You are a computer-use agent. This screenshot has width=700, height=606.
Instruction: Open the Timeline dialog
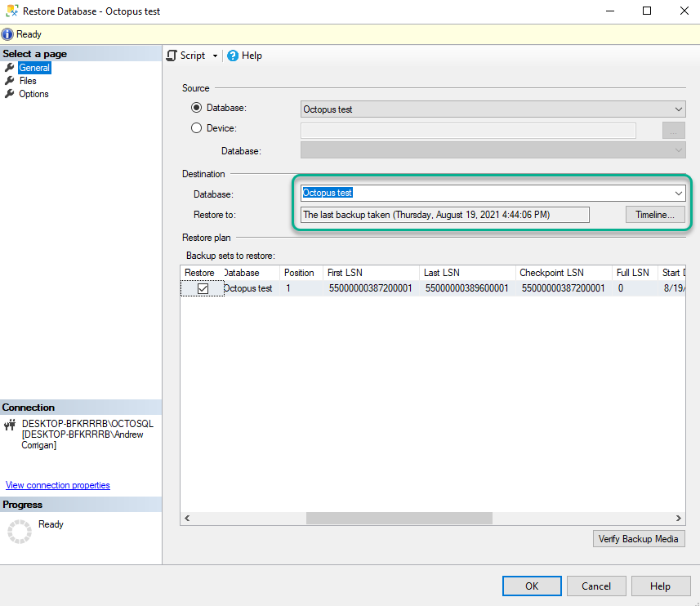click(656, 214)
